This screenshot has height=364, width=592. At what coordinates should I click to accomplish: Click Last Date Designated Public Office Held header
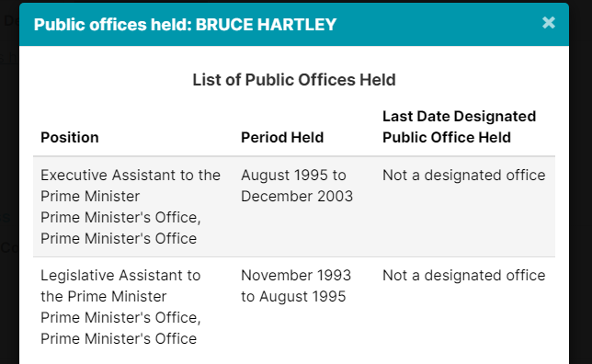click(459, 127)
